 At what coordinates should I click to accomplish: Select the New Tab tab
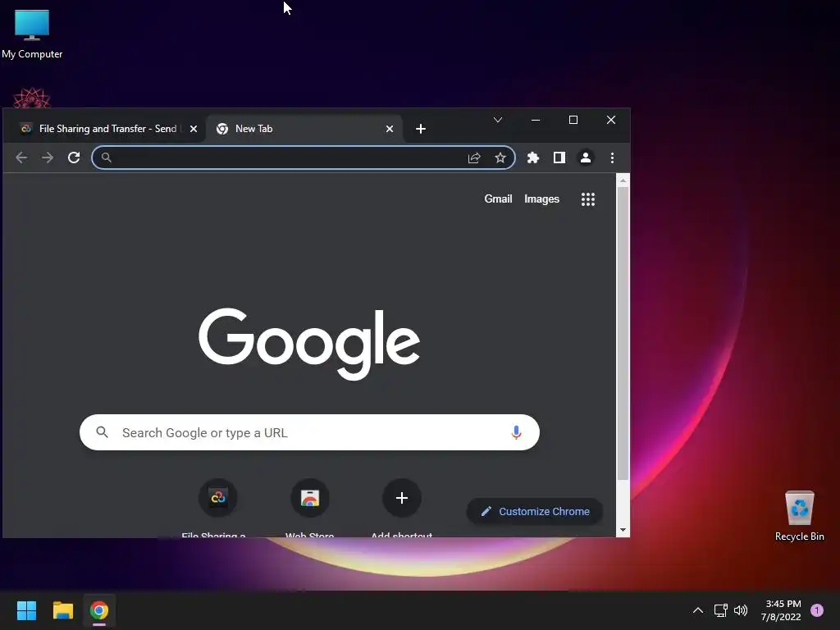(304, 129)
